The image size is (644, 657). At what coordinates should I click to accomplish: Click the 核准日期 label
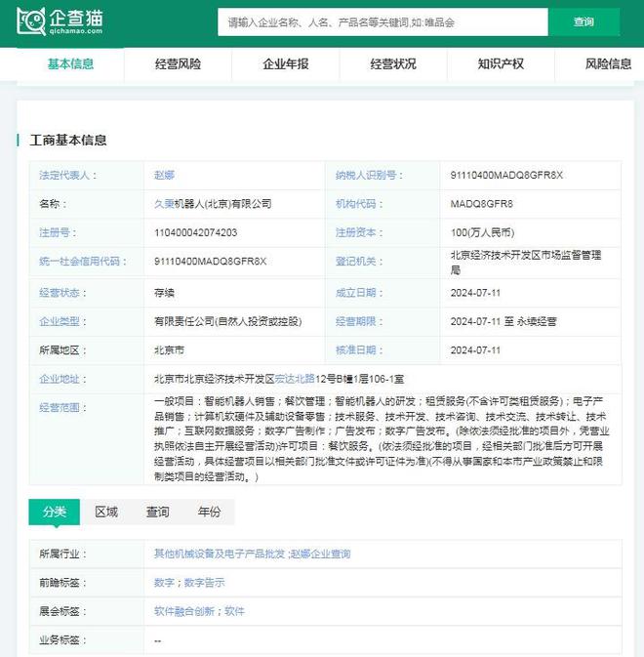coord(359,350)
